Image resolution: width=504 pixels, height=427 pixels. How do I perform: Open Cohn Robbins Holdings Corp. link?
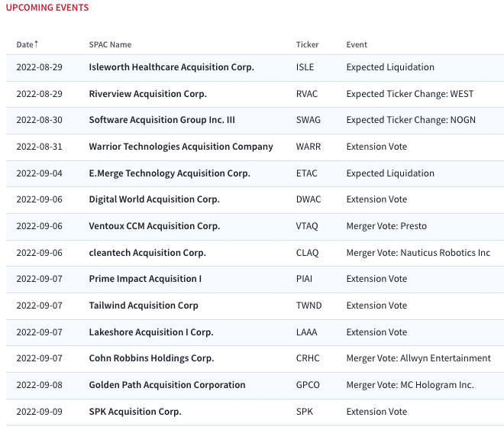coord(151,358)
